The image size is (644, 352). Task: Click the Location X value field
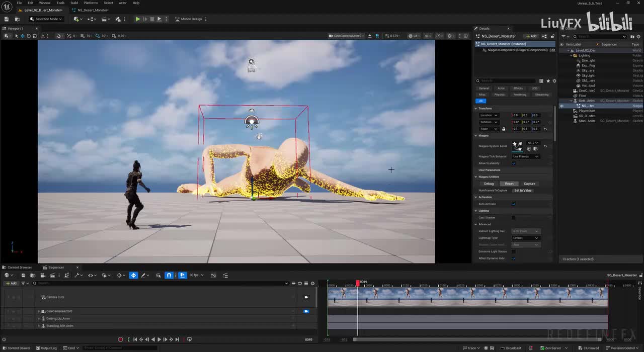516,115
